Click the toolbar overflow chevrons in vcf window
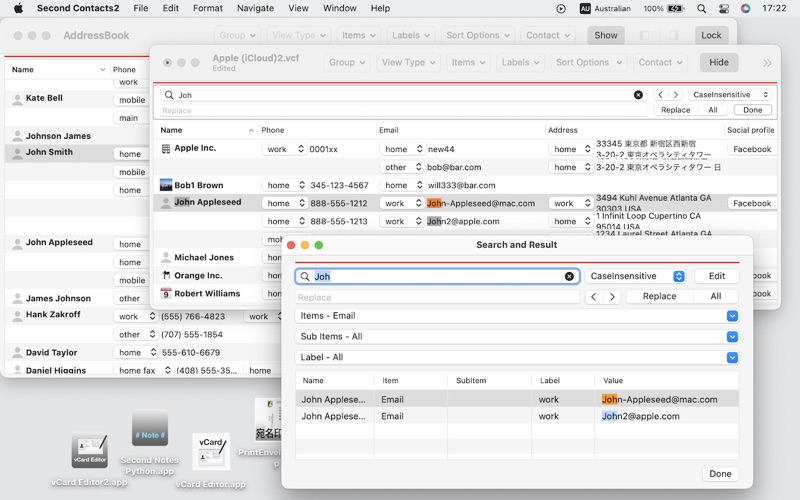 [767, 63]
